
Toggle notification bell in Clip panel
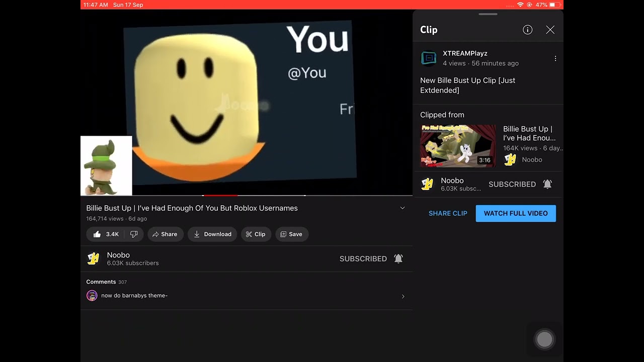(x=547, y=184)
